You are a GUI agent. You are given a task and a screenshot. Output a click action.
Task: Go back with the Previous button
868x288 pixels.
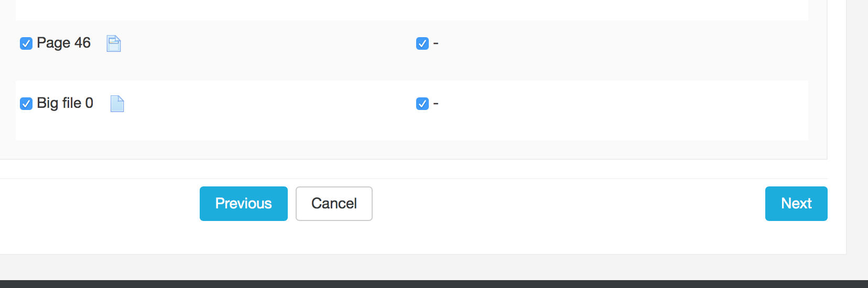(x=244, y=204)
